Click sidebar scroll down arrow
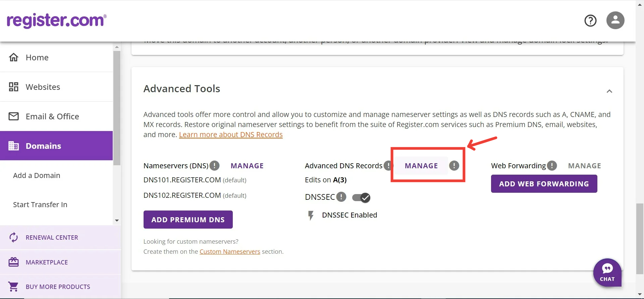644x299 pixels. tap(117, 221)
